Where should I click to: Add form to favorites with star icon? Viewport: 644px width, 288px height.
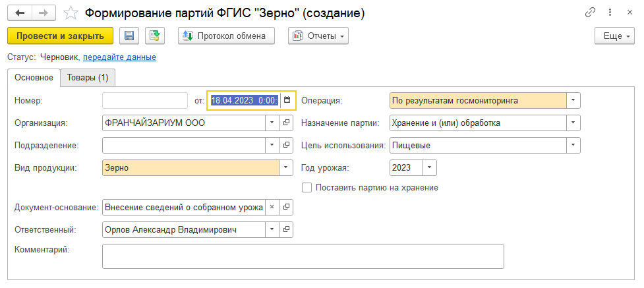point(71,13)
